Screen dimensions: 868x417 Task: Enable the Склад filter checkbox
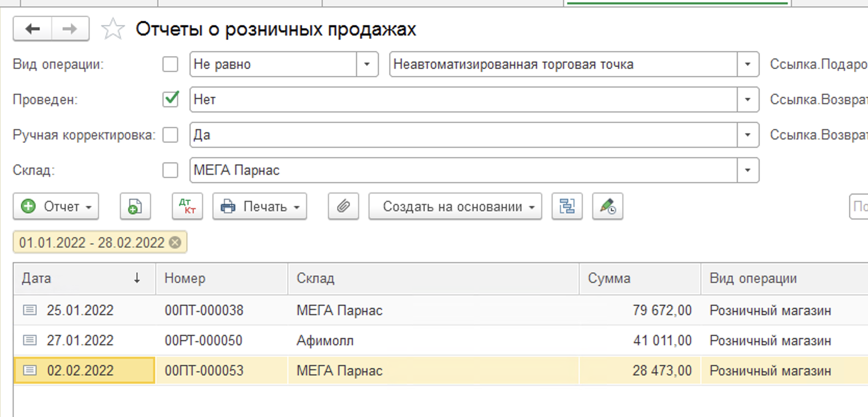click(170, 170)
